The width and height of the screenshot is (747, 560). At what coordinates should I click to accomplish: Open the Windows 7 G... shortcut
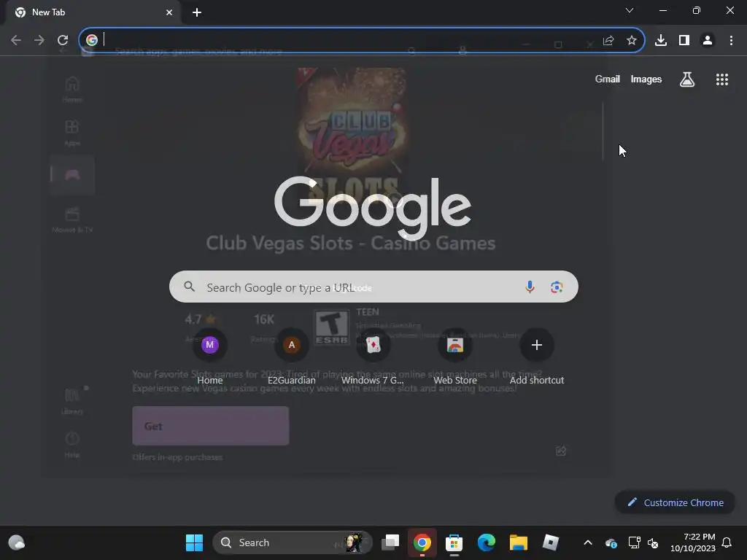[373, 357]
